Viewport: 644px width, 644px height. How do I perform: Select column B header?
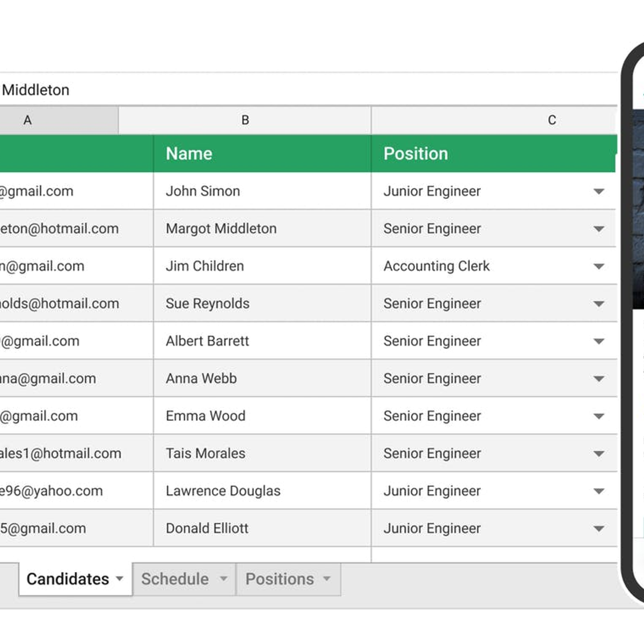point(245,120)
